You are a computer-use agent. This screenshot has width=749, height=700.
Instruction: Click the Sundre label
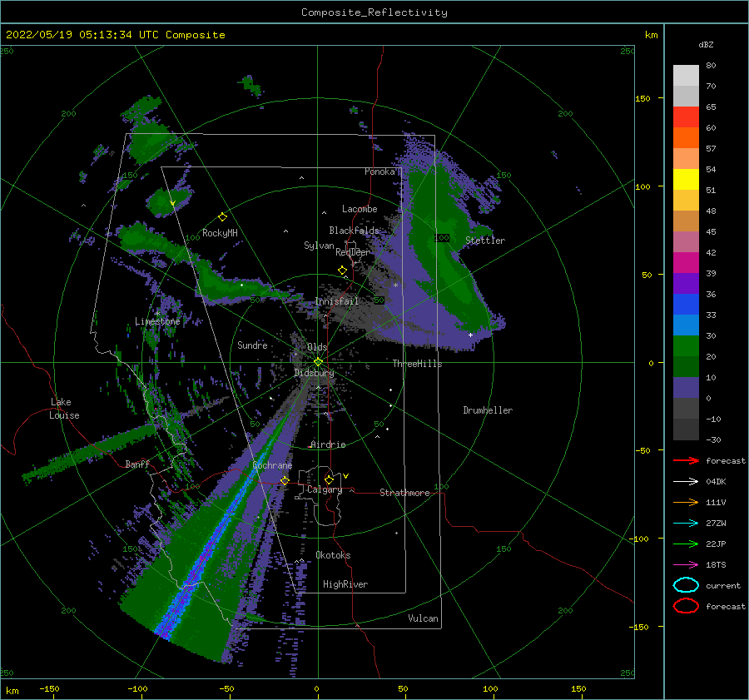click(x=253, y=345)
